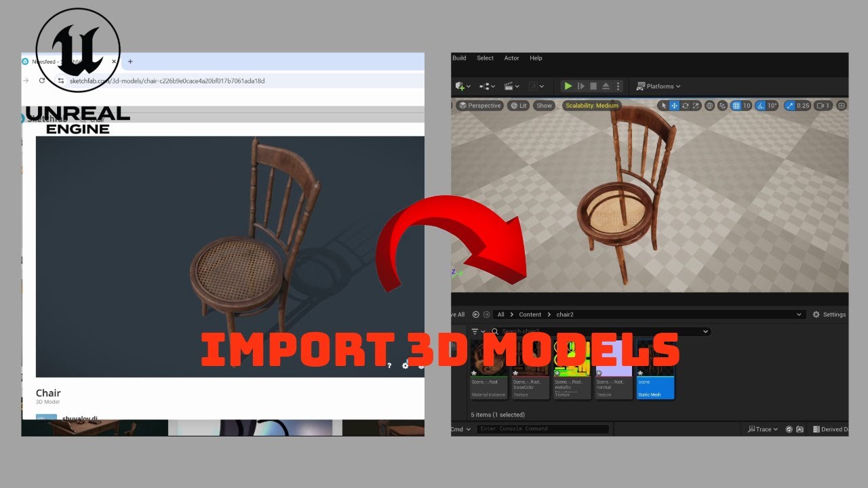Open the Trace dropdown in status bar
868x488 pixels.
click(764, 429)
